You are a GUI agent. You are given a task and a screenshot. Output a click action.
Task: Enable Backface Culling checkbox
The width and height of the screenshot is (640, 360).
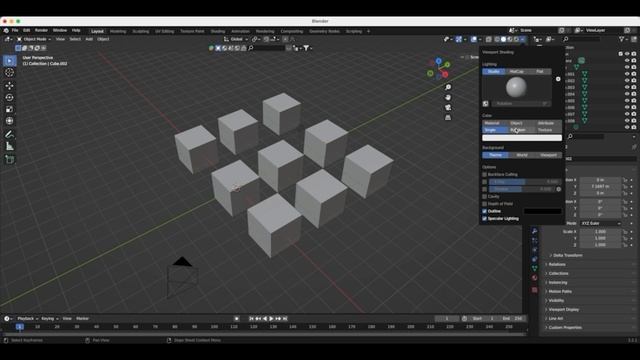point(484,175)
